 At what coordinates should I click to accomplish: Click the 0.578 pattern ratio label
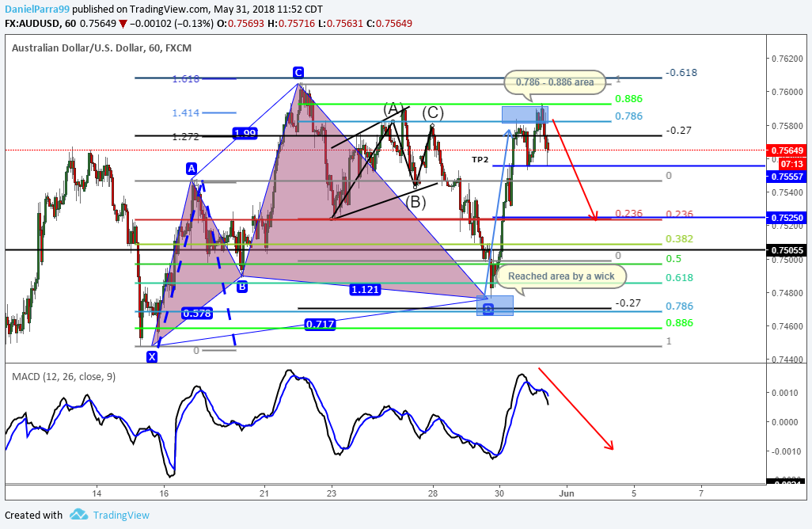click(197, 313)
